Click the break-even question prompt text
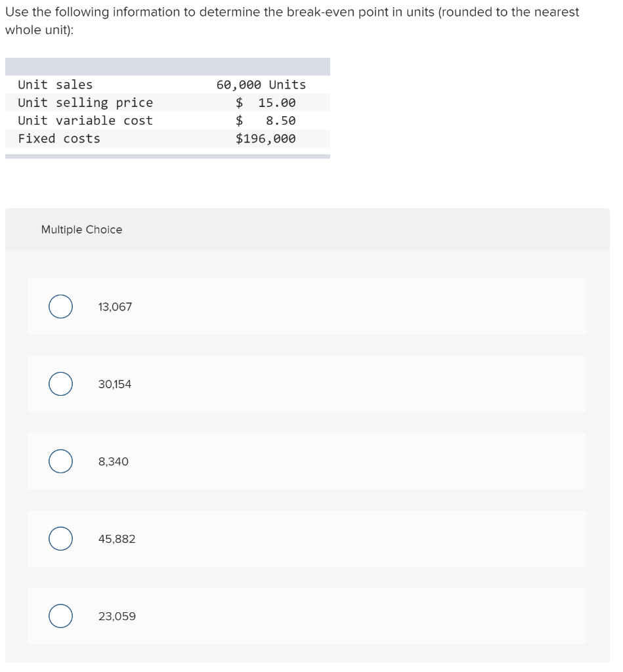The image size is (623, 672). point(292,12)
